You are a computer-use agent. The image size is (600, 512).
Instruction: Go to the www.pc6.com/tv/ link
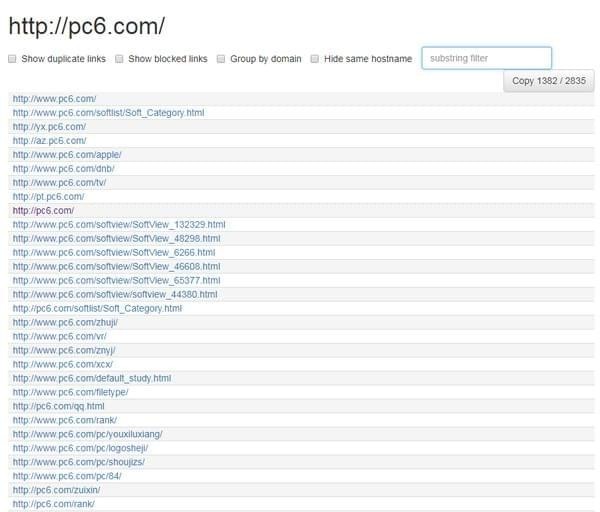[59, 183]
